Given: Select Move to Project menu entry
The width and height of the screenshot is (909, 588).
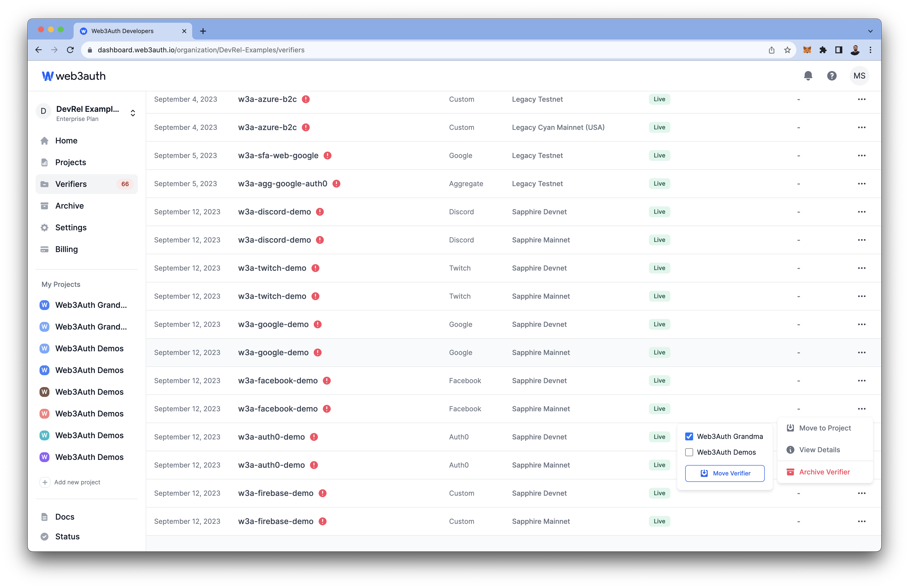Looking at the screenshot, I should point(825,428).
